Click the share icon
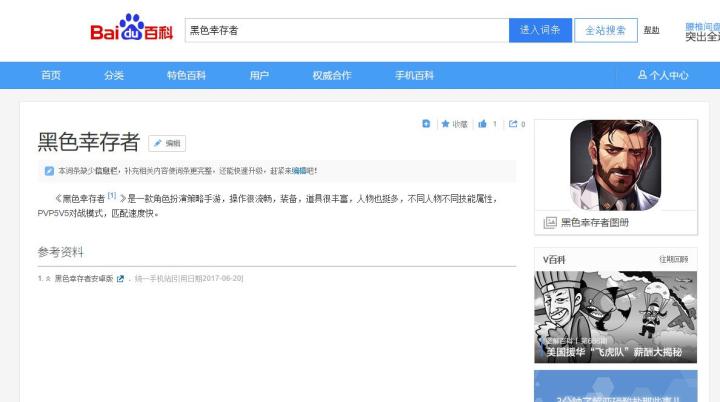 point(513,124)
